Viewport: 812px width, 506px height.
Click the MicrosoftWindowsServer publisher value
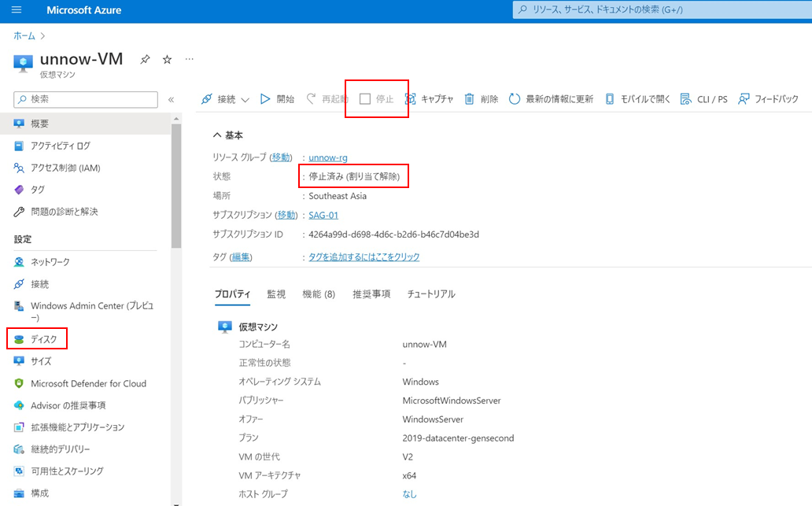click(452, 401)
